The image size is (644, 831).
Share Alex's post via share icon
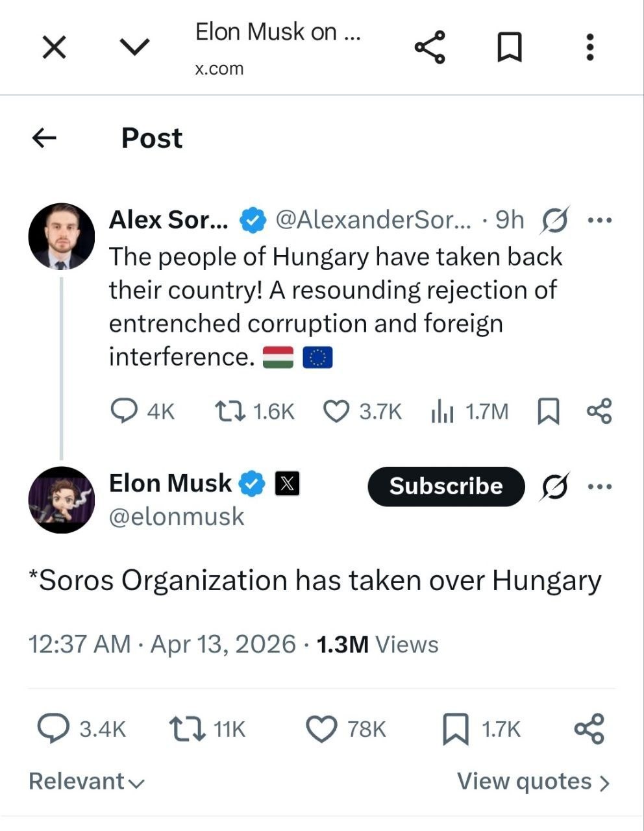(599, 411)
